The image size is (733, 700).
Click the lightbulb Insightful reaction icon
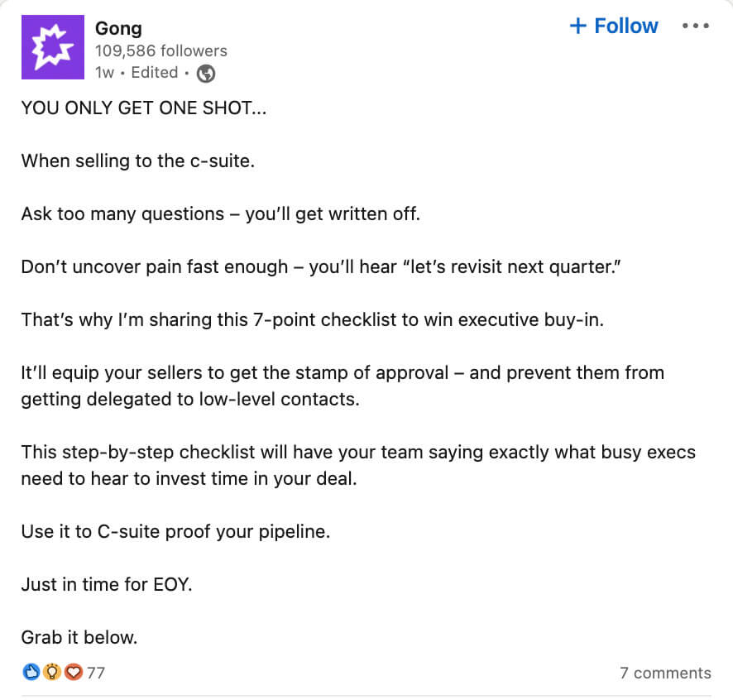pos(53,673)
